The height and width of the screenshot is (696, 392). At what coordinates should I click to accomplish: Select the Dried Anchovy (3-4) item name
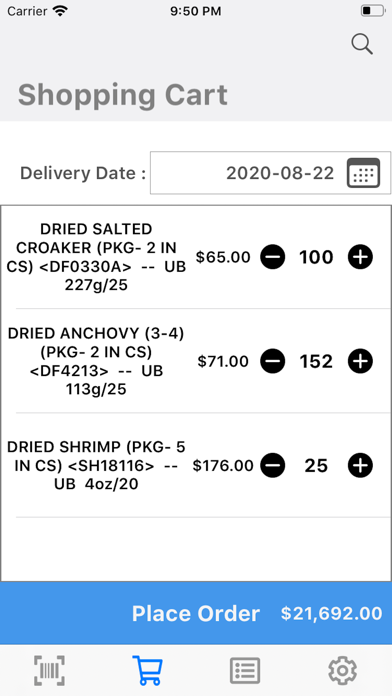[x=96, y=361]
